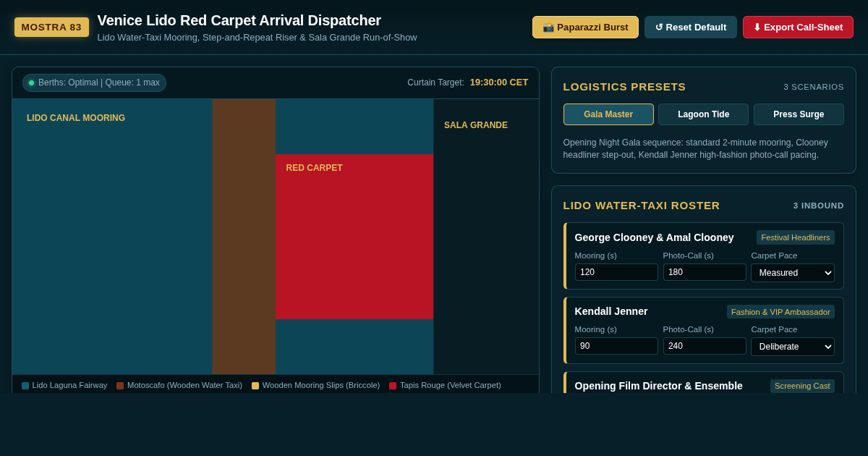Click the 19:30:00 CET curtain target time
The image size is (868, 456).
(499, 83)
